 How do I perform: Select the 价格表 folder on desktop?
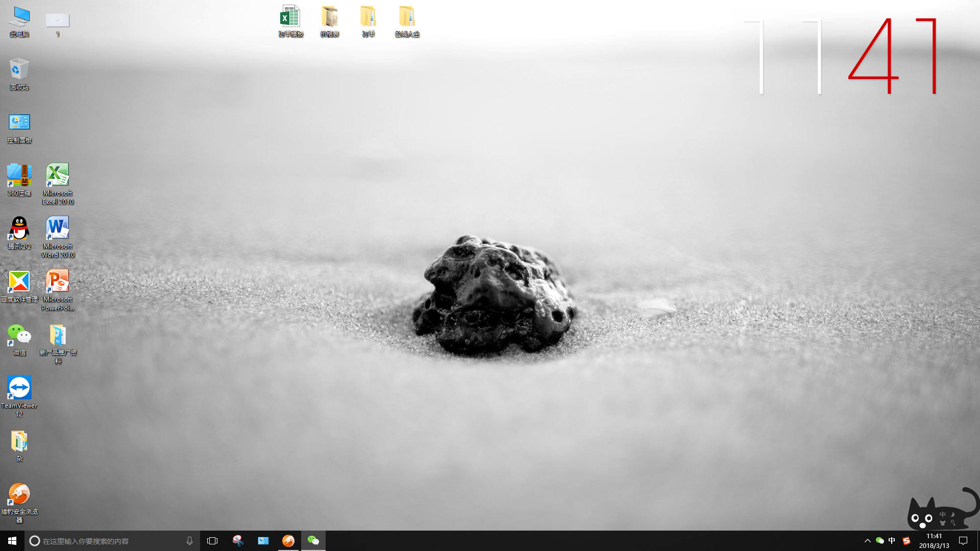330,18
